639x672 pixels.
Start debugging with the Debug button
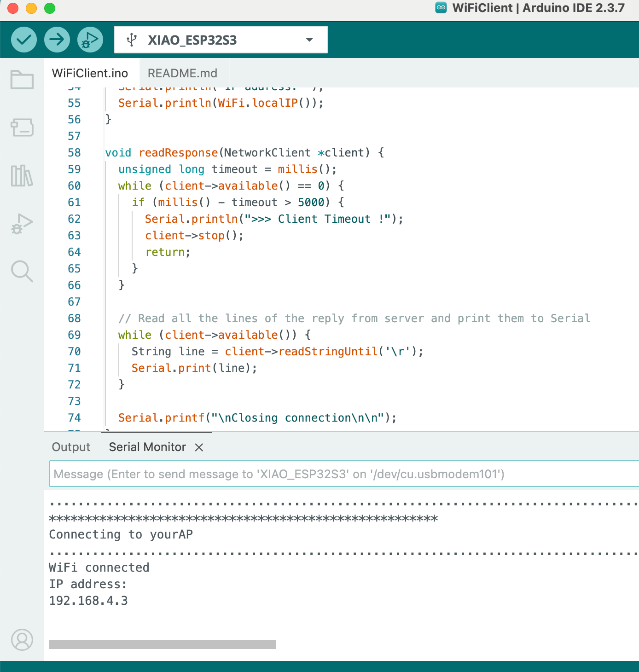coord(90,40)
